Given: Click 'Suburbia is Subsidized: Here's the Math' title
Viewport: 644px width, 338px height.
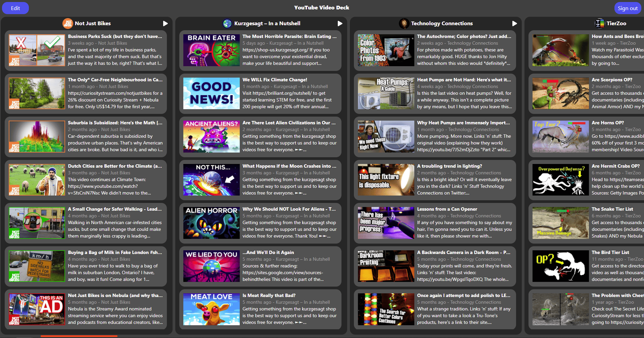Looking at the screenshot, I should tap(115, 123).
